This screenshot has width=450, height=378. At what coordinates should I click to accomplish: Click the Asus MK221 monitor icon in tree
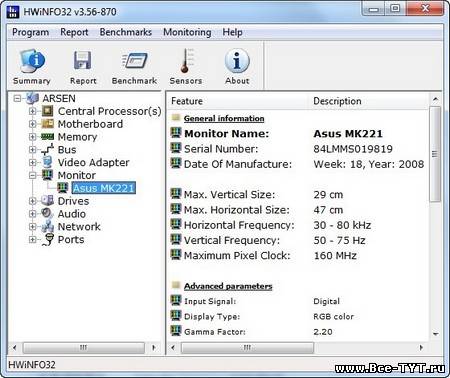point(63,188)
